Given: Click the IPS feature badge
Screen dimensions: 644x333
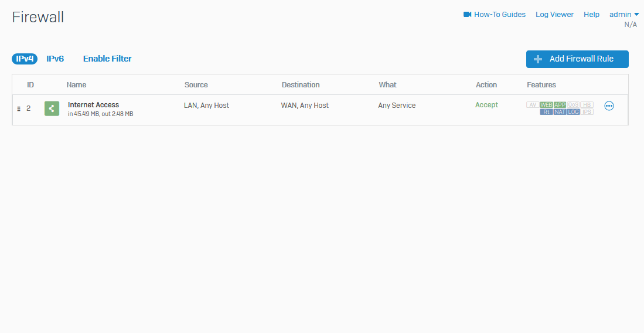Looking at the screenshot, I should tap(587, 111).
